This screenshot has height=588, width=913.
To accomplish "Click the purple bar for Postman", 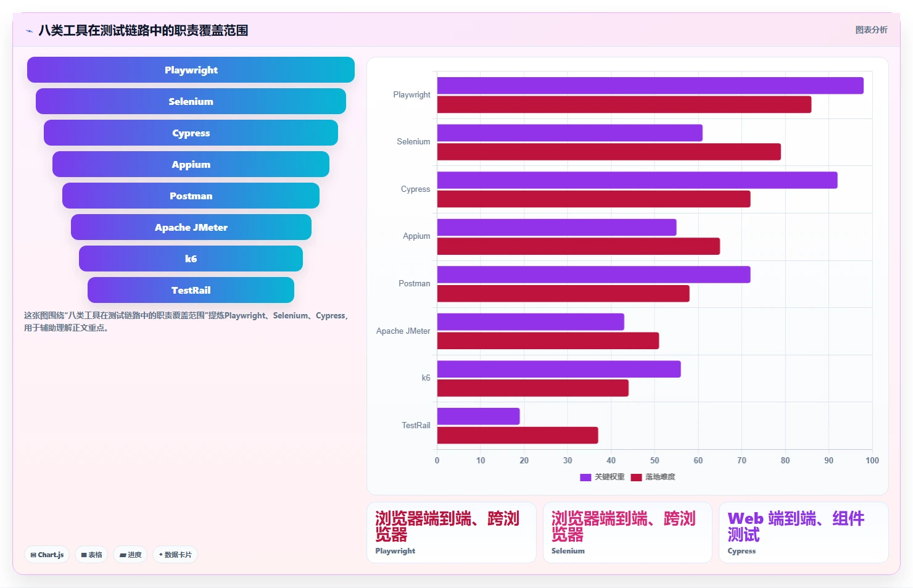I will click(594, 275).
